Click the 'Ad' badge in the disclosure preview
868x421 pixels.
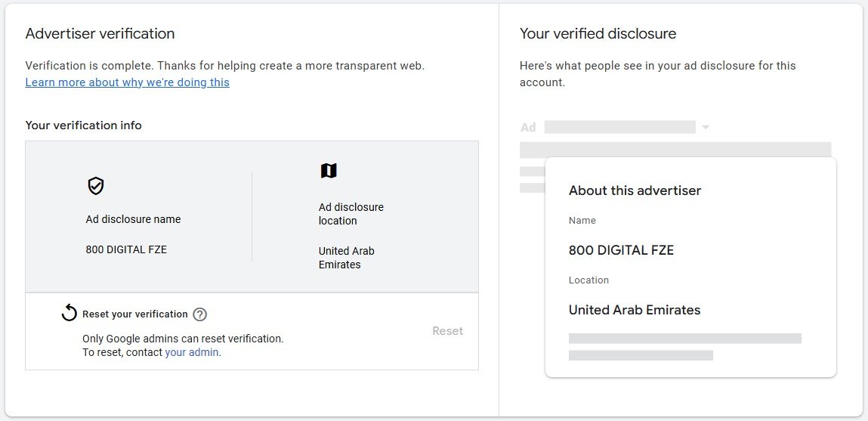click(528, 128)
